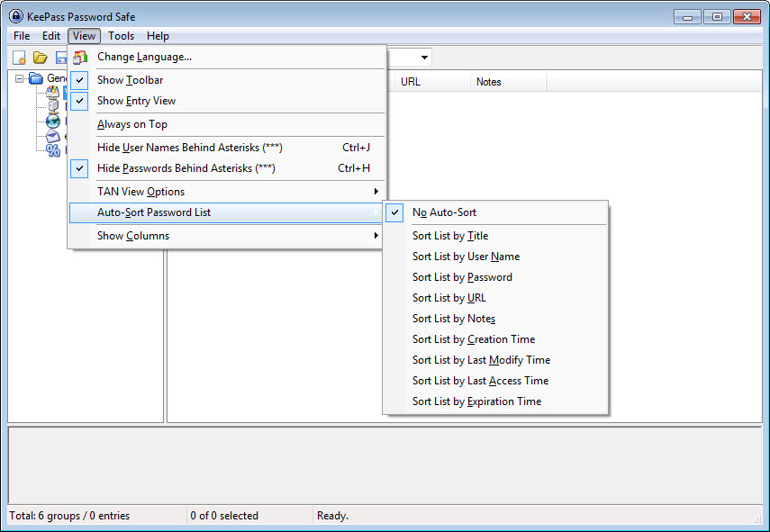
Task: Close the open View menu
Action: click(84, 36)
